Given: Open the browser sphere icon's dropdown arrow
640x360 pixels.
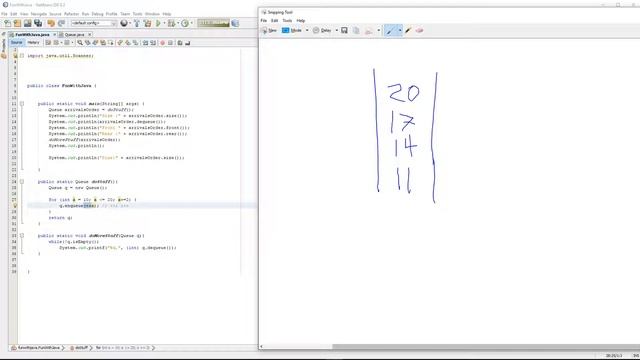Looking at the screenshot, I should 130,23.
